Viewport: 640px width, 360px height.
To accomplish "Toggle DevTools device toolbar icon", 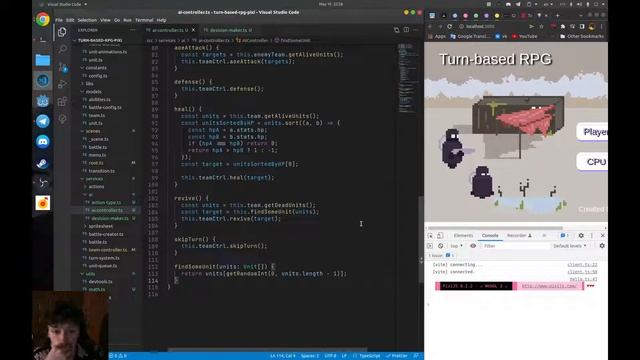I will tap(440, 236).
